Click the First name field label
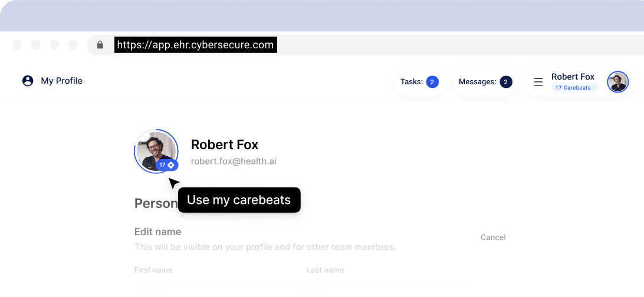Screen dimensions: 644x297 [x=153, y=270]
